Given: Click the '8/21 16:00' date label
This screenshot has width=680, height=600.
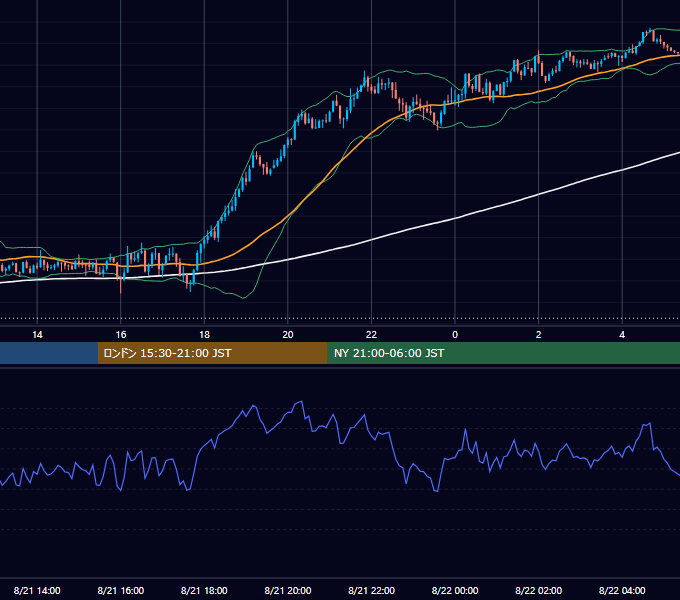Looking at the screenshot, I should click(121, 590).
